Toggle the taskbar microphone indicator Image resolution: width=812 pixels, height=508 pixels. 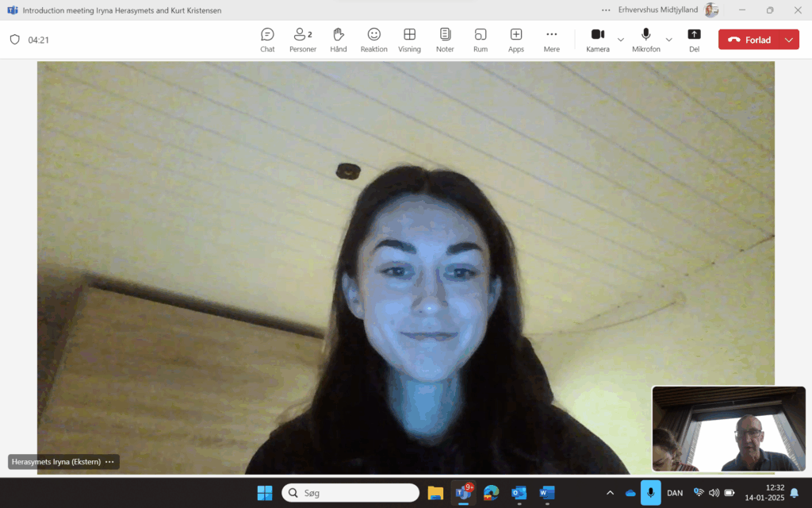(x=650, y=492)
